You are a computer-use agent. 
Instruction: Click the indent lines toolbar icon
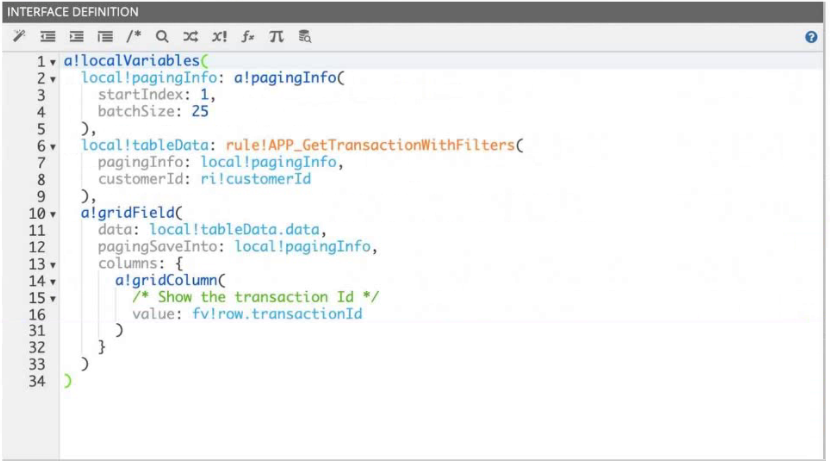pos(76,36)
